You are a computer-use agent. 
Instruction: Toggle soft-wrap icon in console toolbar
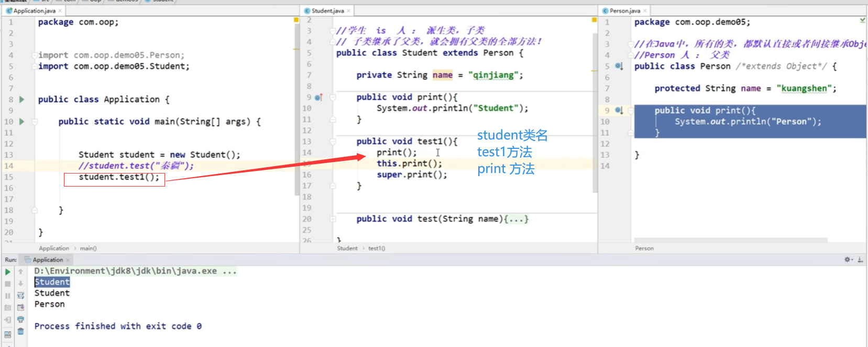(20, 296)
